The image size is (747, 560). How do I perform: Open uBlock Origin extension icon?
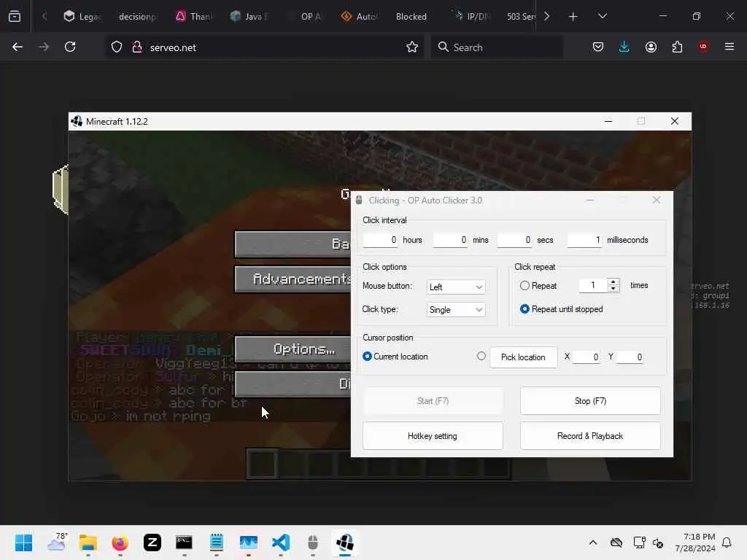(703, 47)
